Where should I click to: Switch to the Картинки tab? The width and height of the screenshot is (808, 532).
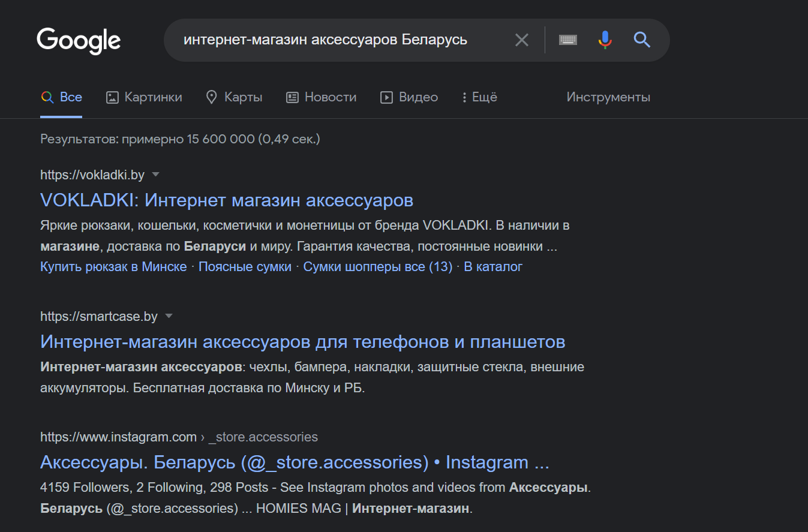coord(144,97)
